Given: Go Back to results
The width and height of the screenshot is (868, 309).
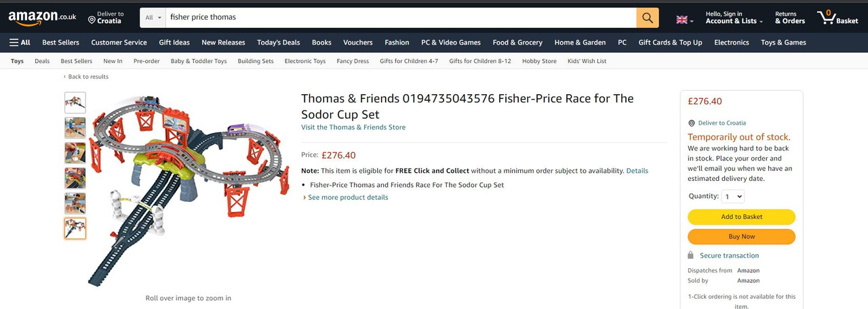Looking at the screenshot, I should point(86,77).
